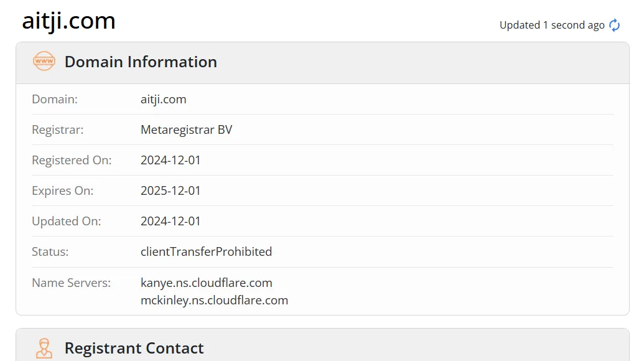Click the Registrant Contact person icon
Image resolution: width=644 pixels, height=361 pixels.
(x=44, y=348)
